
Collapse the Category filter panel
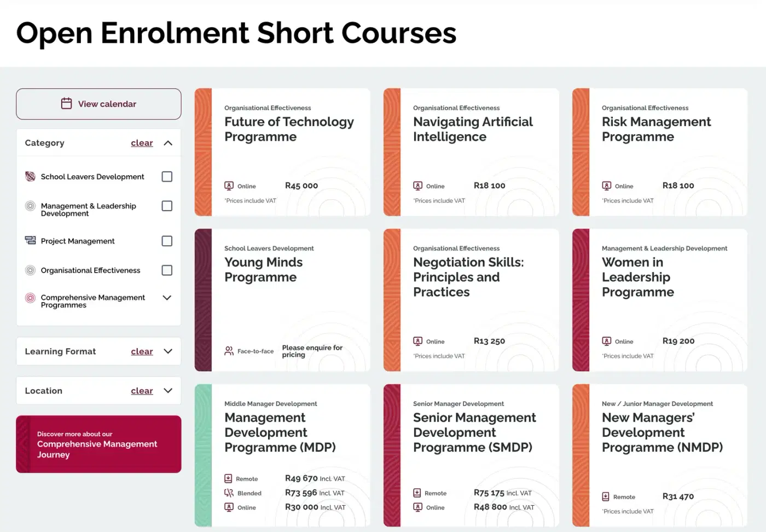[168, 143]
